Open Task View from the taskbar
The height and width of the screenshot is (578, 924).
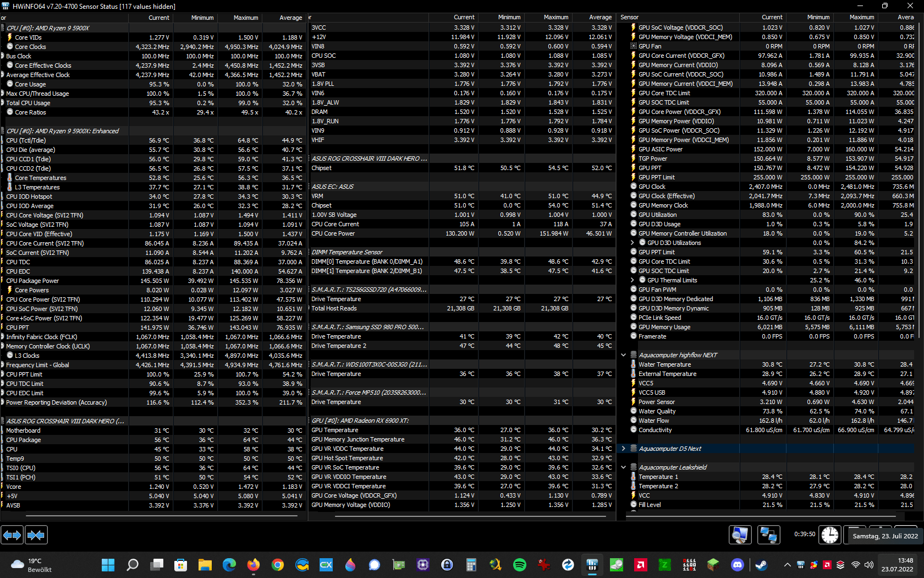tap(157, 565)
